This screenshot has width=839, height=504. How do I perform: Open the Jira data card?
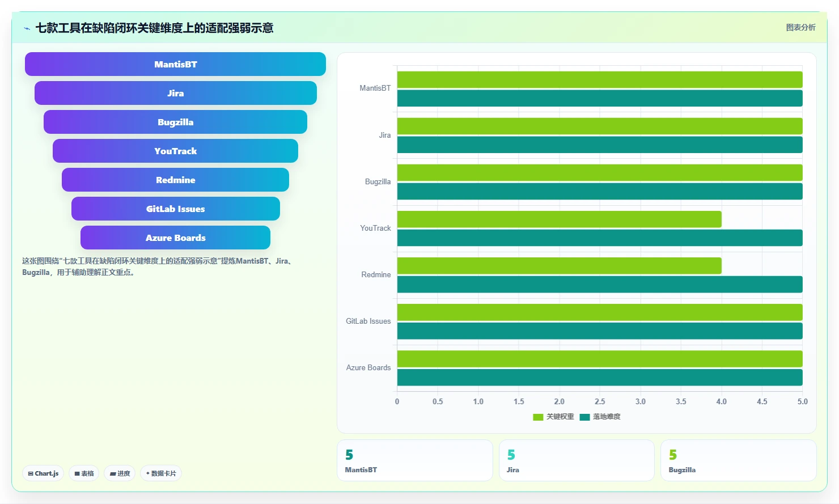[x=577, y=460]
